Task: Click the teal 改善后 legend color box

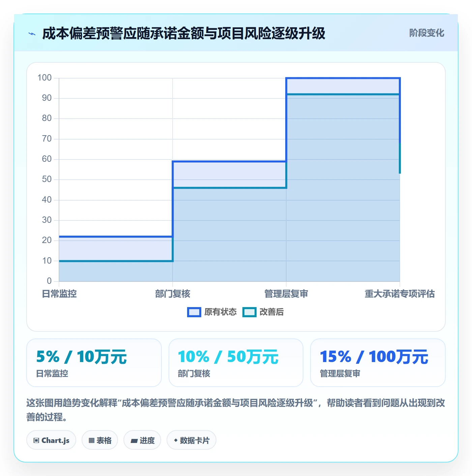Action: 249,312
